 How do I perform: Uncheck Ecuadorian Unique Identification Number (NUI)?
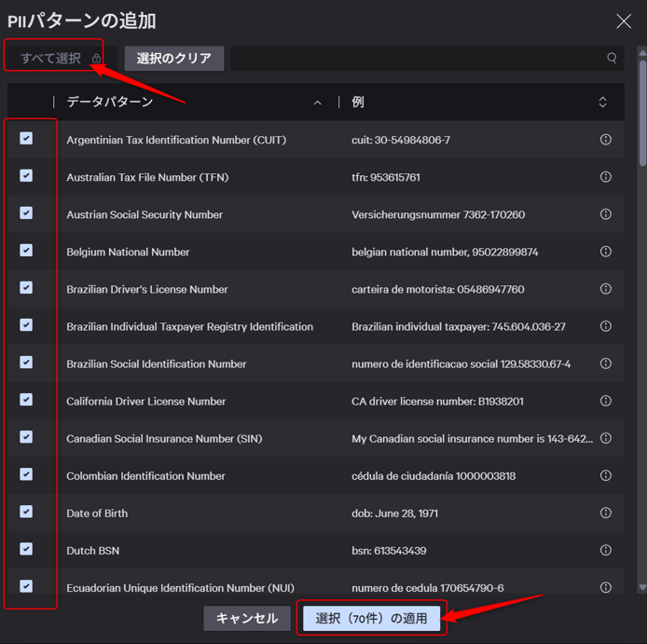point(26,586)
